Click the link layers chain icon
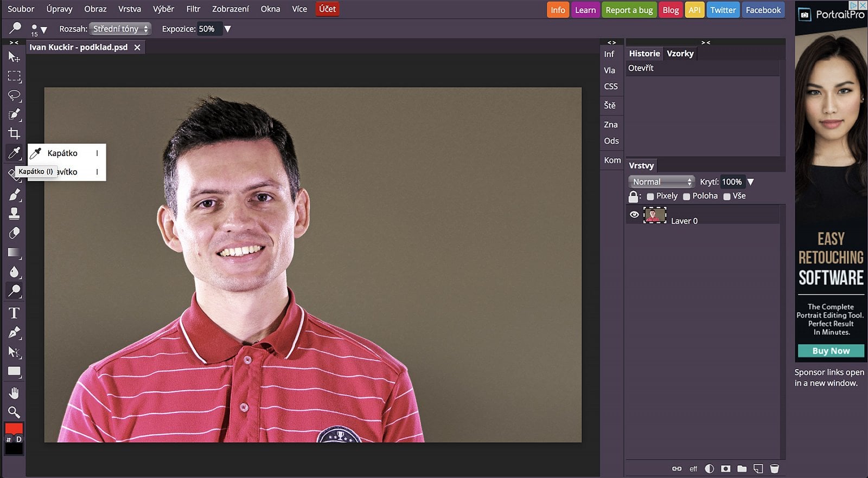Image resolution: width=868 pixels, height=478 pixels. (677, 469)
